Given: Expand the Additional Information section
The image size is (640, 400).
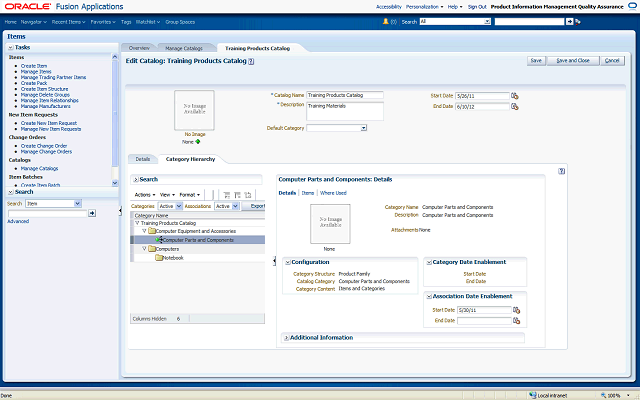Looking at the screenshot, I should click(285, 338).
